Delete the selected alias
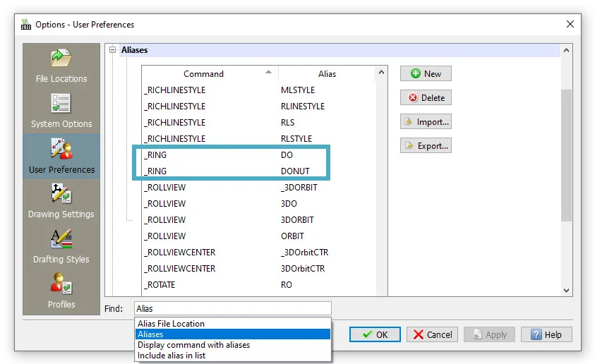The height and width of the screenshot is (364, 595). [x=426, y=97]
